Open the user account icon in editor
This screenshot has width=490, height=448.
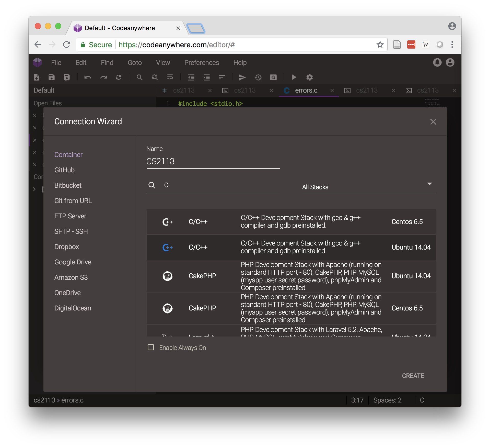coord(450,62)
